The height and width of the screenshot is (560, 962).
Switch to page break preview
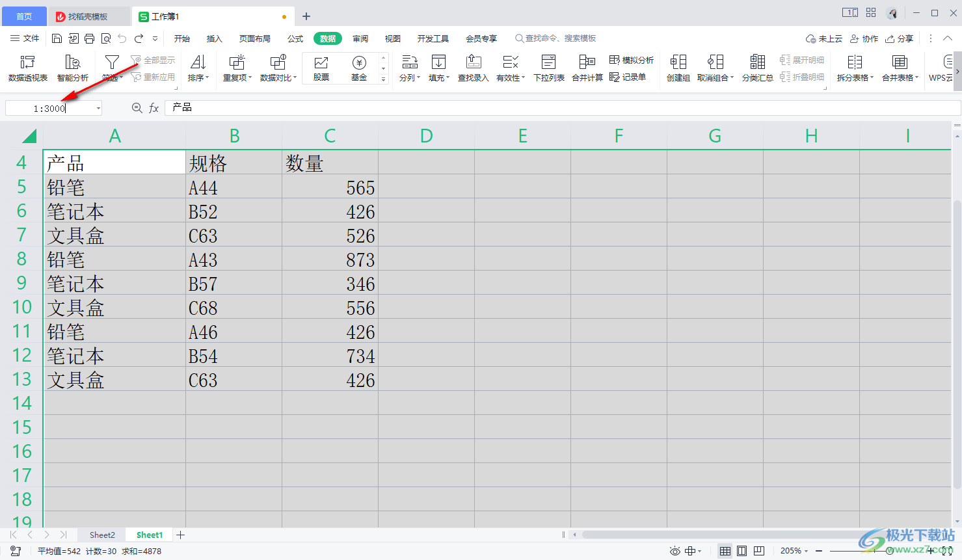[x=758, y=551]
